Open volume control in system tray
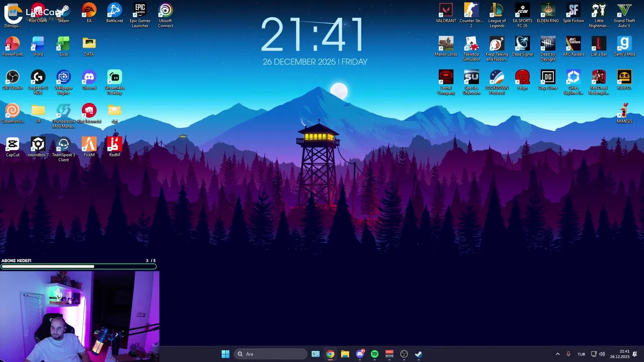The width and height of the screenshot is (644, 362). [x=602, y=354]
